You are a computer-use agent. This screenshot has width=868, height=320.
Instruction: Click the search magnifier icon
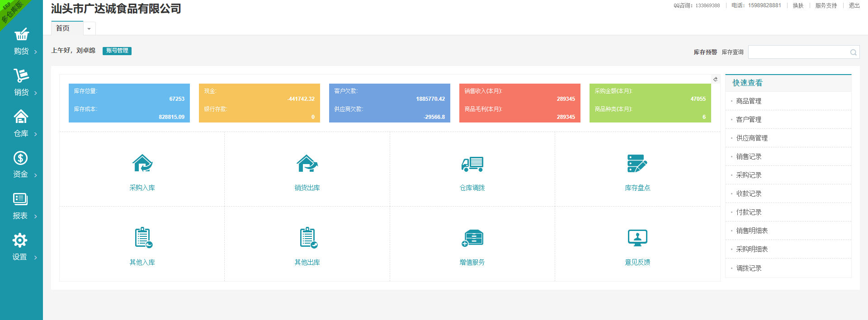pos(853,52)
